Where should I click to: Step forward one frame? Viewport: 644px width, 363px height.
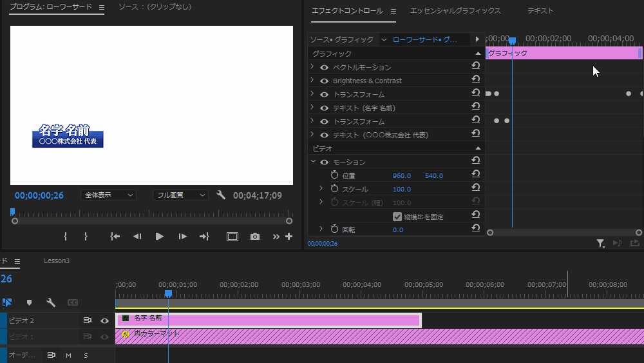tap(182, 237)
